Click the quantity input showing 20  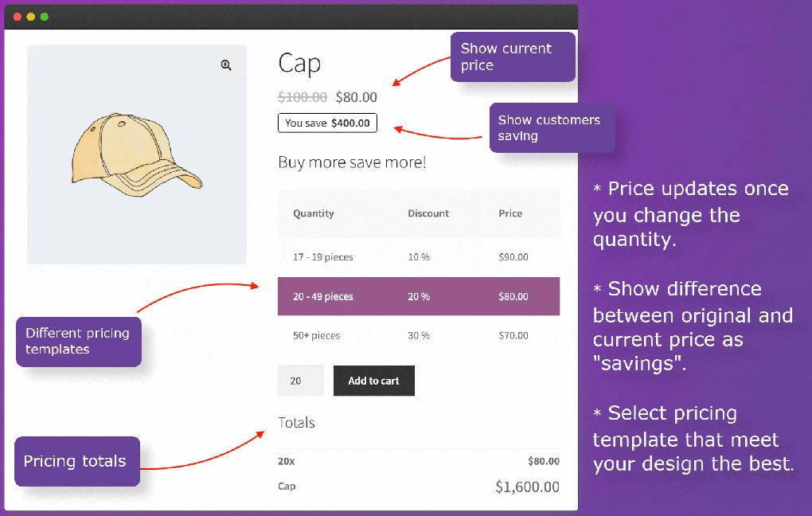pyautogui.click(x=300, y=381)
